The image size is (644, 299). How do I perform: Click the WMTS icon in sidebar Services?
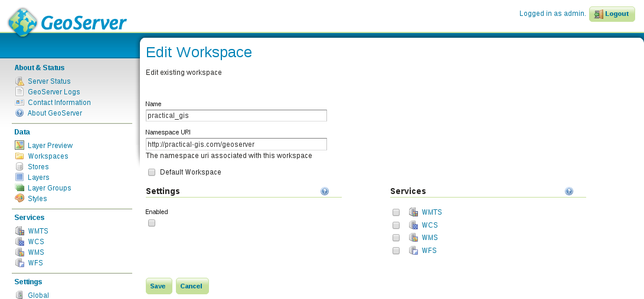click(19, 231)
